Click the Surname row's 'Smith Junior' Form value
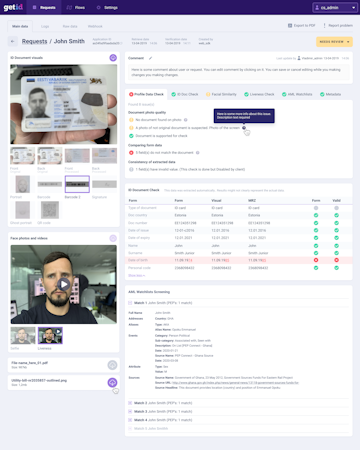This screenshot has height=450, width=360. [184, 253]
